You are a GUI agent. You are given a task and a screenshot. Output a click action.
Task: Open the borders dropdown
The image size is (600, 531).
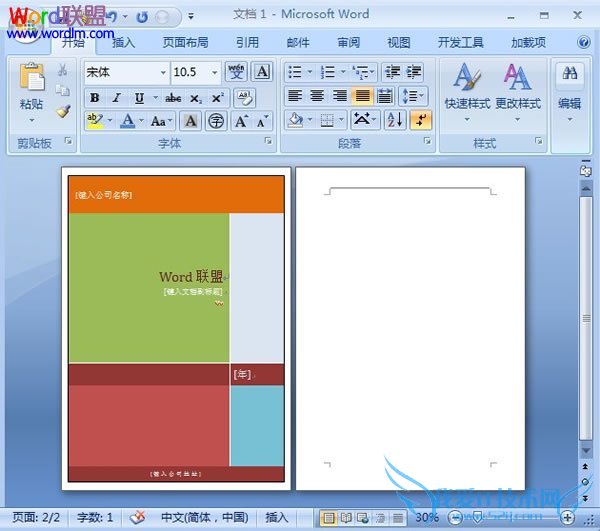341,120
